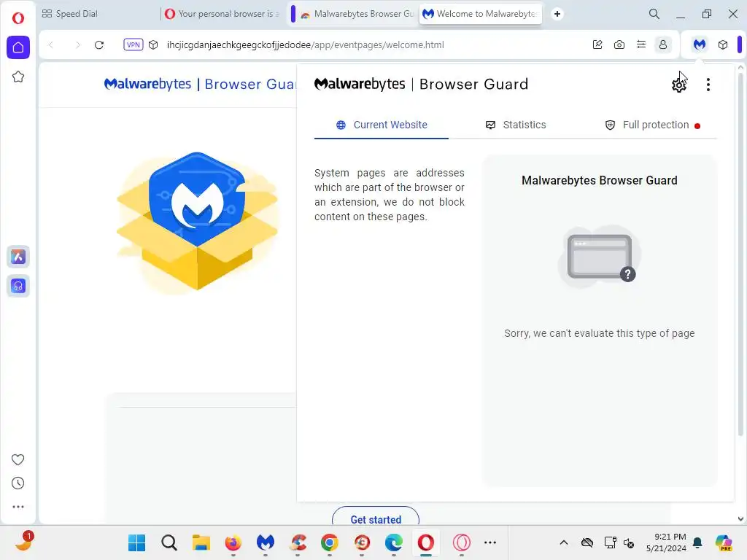Viewport: 747px width, 560px height.
Task: Open the Speed Dial tab
Action: (x=70, y=14)
